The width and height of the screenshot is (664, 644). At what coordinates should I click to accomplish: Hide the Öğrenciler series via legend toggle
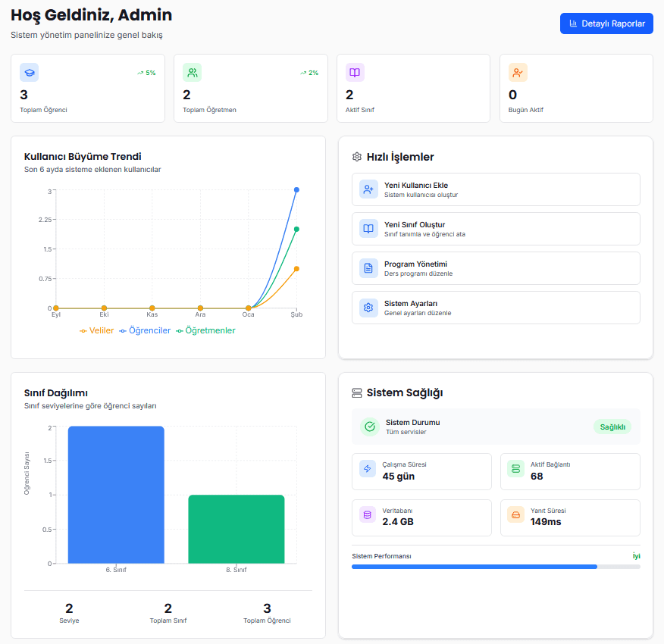pos(149,330)
